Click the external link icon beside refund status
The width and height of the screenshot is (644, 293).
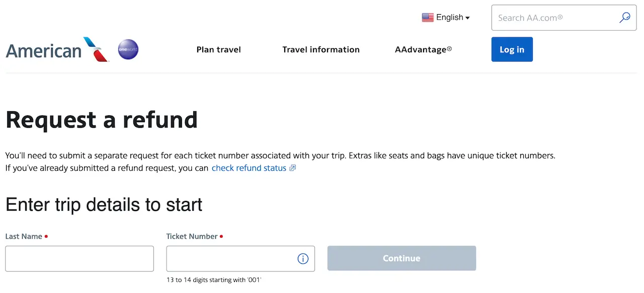pos(293,168)
